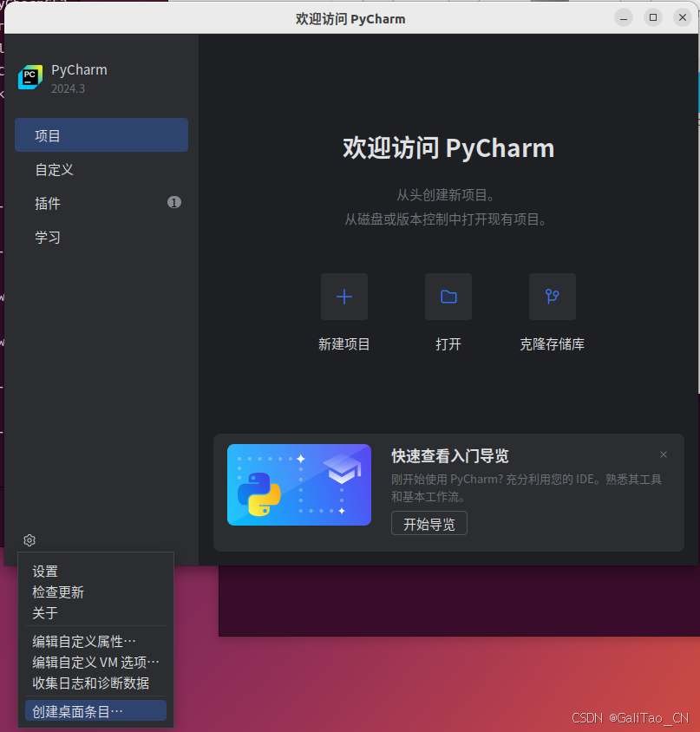Click the PyCharm logo icon

click(30, 77)
